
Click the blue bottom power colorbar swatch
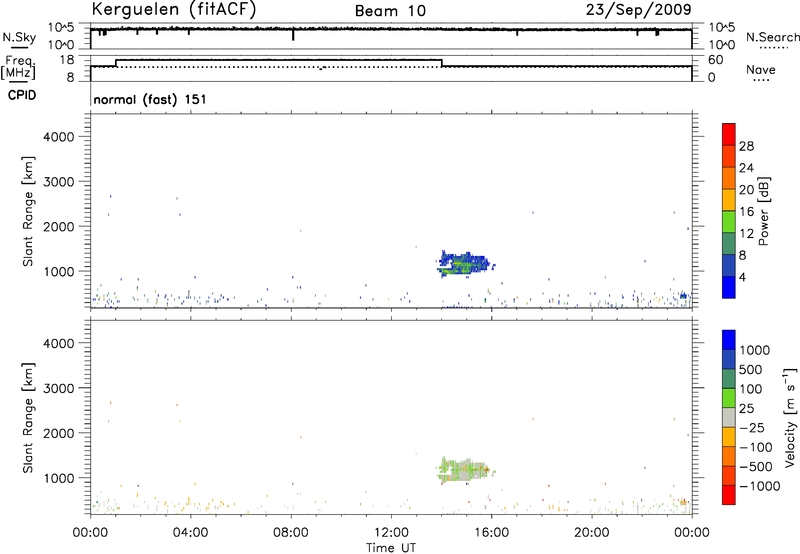point(729,287)
